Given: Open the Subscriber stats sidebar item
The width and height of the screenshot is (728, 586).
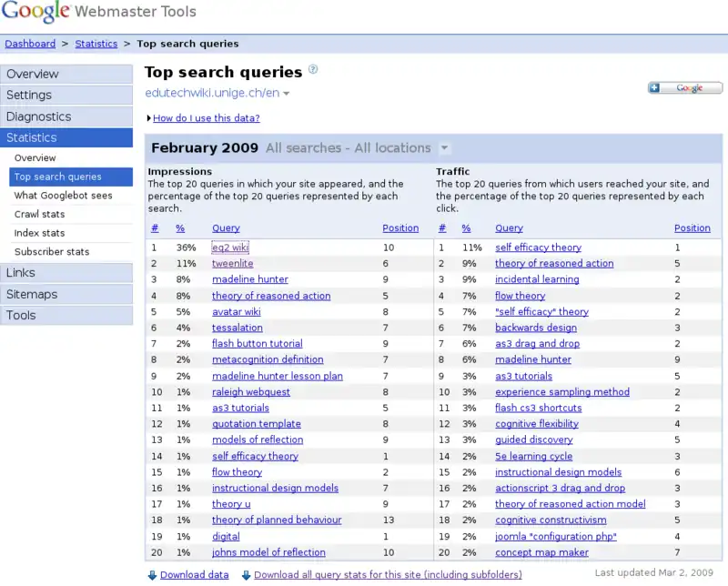Looking at the screenshot, I should point(51,252).
